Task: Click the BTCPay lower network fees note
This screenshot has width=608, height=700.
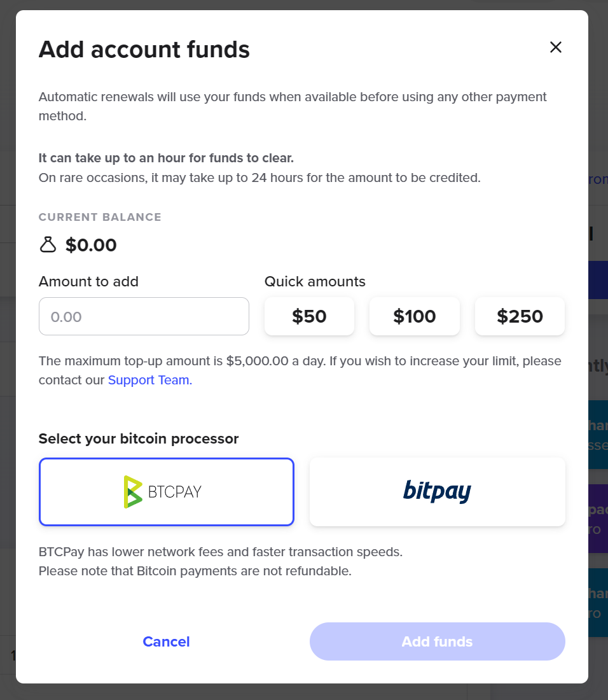Action: [221, 552]
